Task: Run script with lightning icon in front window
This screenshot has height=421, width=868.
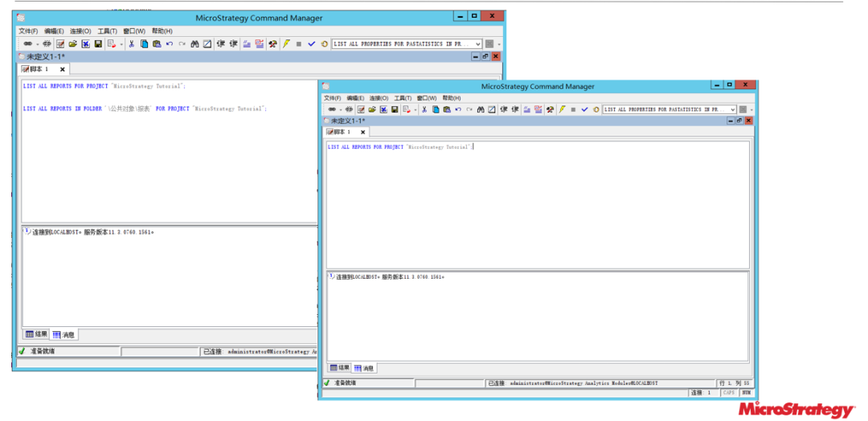Action: point(561,109)
